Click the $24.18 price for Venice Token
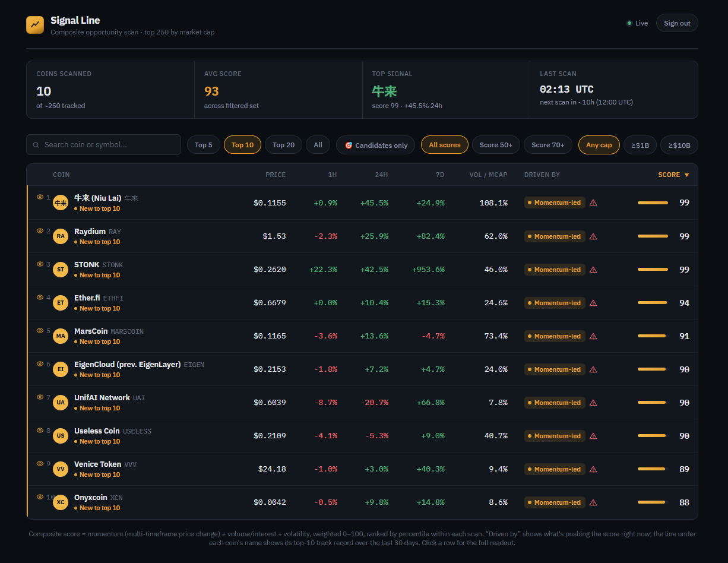Viewport: 728px width, 563px height. (272, 469)
